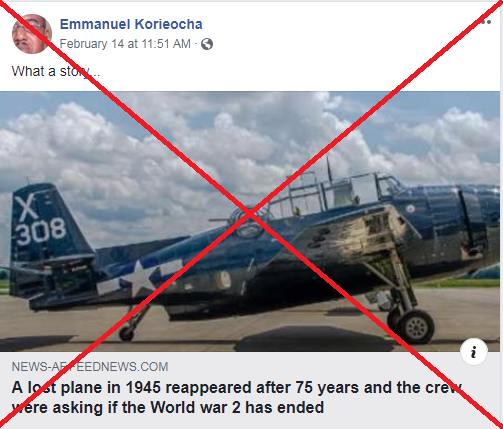Image resolution: width=503 pixels, height=429 pixels.
Task: Visit the NEWS-AF.FEEDNEWS.COM source domain
Action: click(x=90, y=367)
